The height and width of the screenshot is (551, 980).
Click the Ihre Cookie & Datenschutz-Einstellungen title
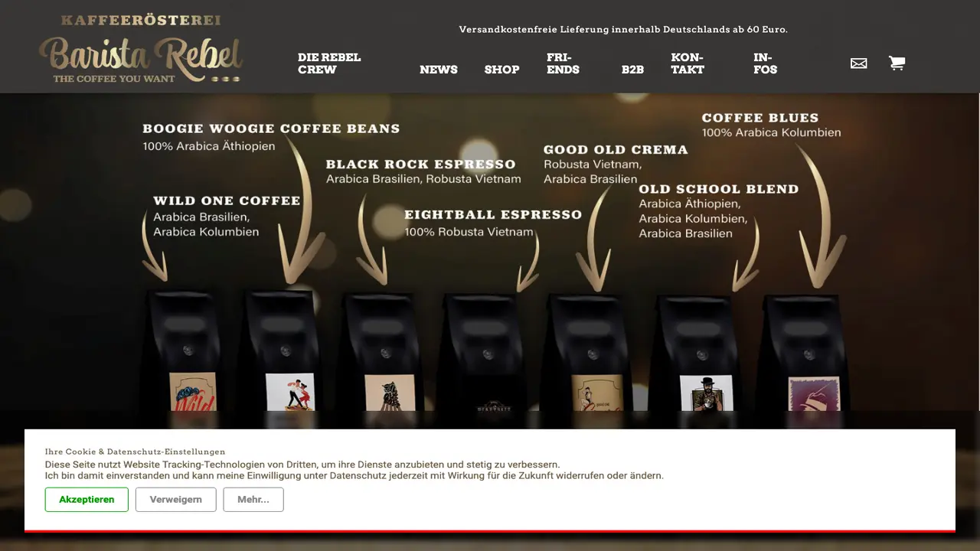click(x=136, y=452)
